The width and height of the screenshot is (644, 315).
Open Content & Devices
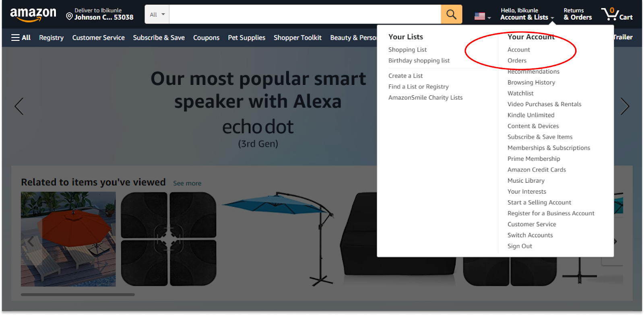click(x=533, y=126)
